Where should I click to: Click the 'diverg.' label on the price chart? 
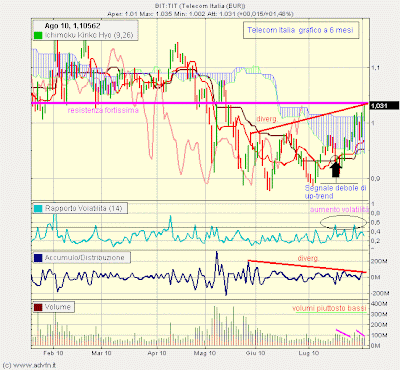(x=267, y=119)
